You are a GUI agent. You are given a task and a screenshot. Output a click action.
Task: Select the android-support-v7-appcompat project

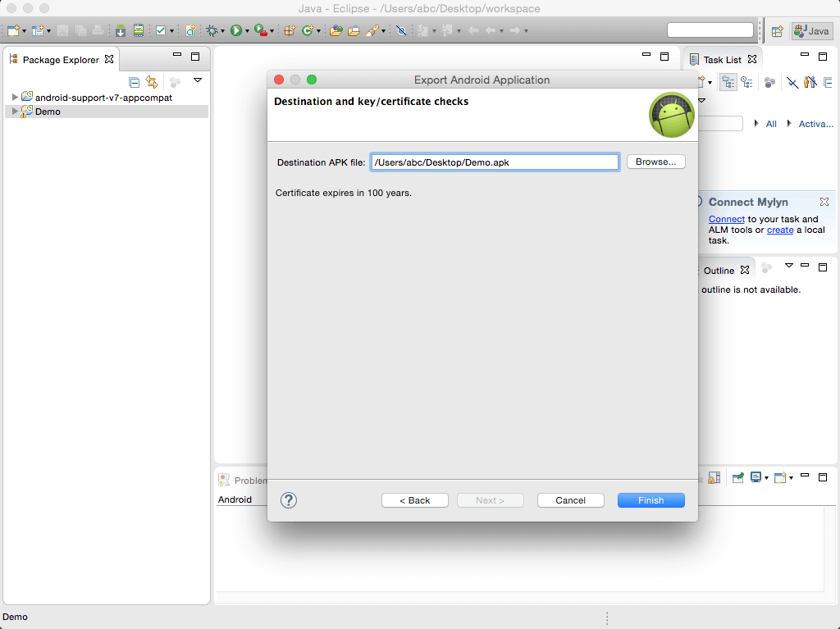tap(103, 98)
